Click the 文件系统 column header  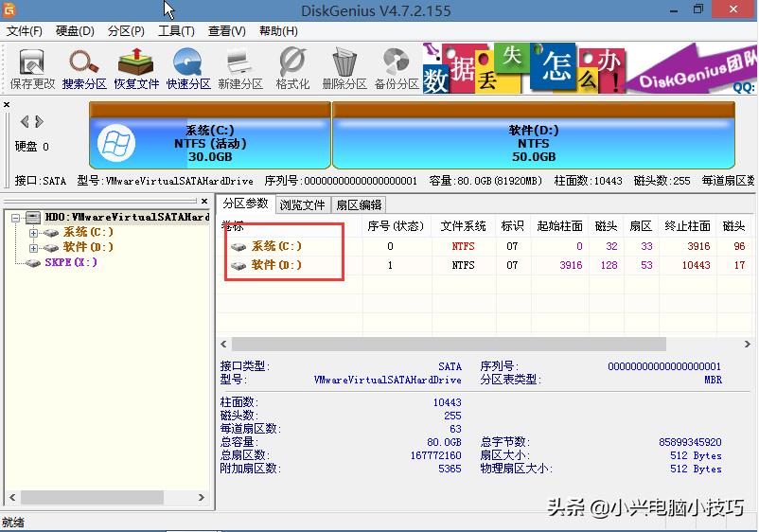pyautogui.click(x=463, y=226)
